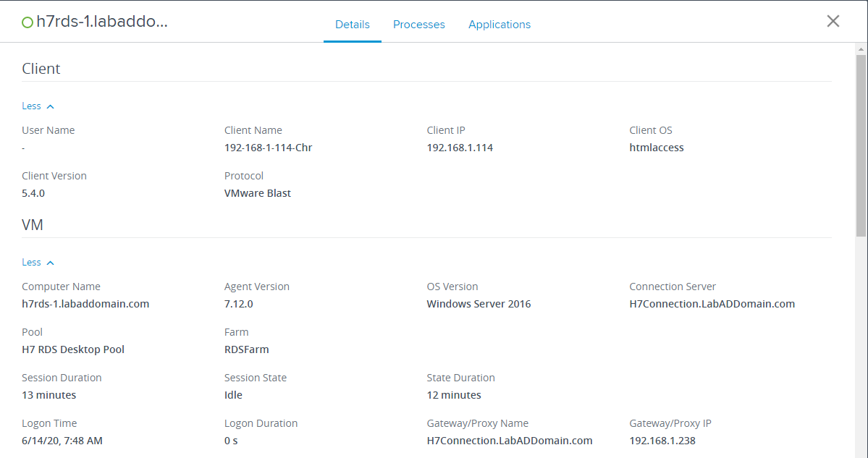Click the vertical scrollbar thumb
The width and height of the screenshot is (868, 458).
861,145
